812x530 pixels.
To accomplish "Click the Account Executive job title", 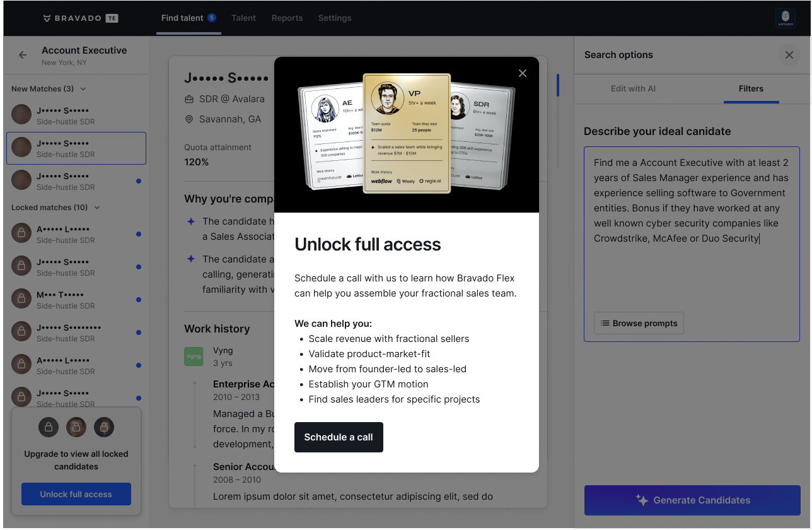I will (84, 50).
